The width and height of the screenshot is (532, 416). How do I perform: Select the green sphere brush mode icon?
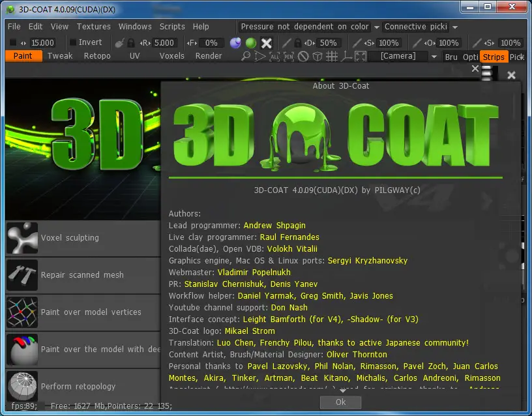pos(251,43)
